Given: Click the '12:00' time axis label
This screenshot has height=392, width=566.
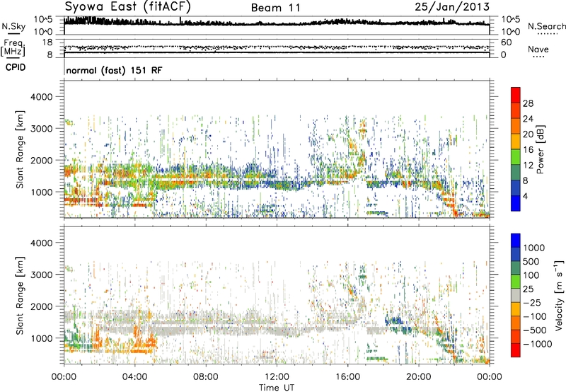Looking at the screenshot, I should (277, 377).
